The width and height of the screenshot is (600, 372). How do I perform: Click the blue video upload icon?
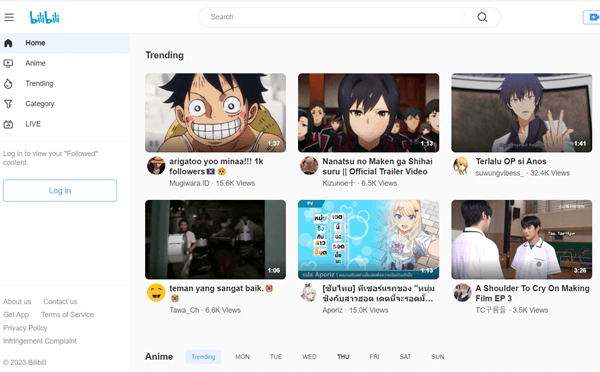592,17
